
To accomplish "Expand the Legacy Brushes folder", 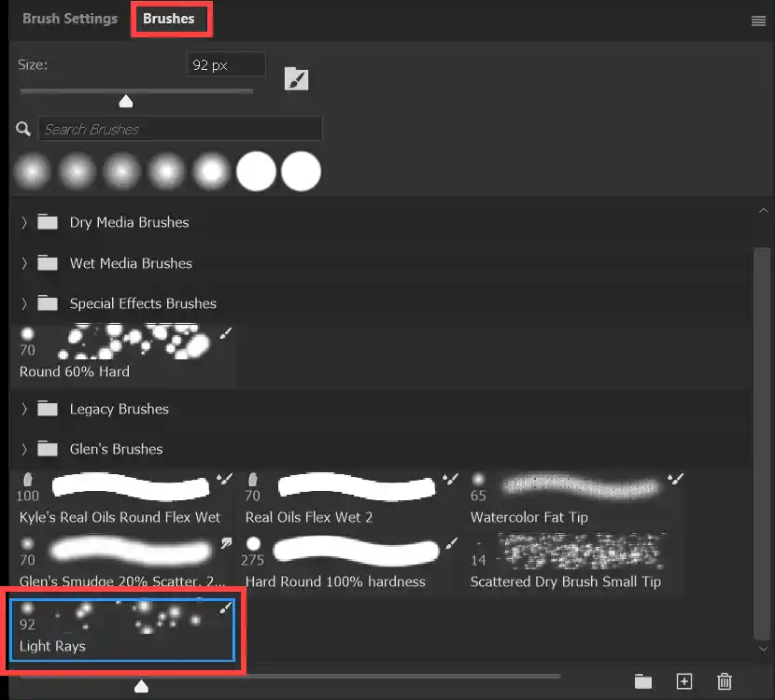I will point(25,409).
